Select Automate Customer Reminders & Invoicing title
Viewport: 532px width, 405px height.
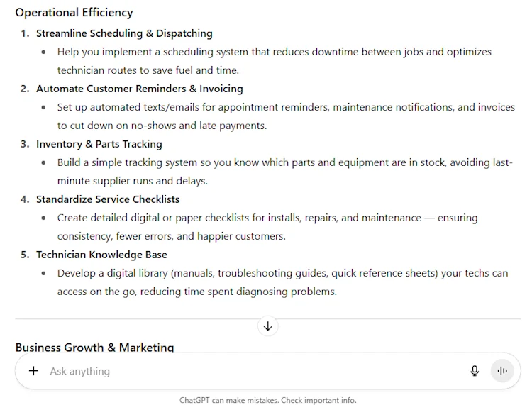140,89
